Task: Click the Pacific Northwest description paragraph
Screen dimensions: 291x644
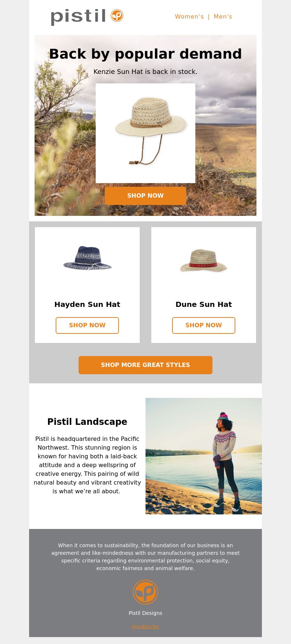Action: pyautogui.click(x=87, y=465)
